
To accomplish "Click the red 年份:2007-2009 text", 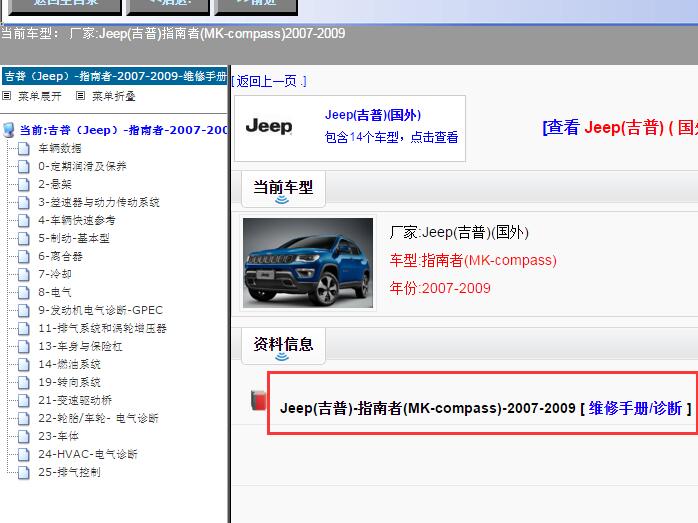I will 440,288.
